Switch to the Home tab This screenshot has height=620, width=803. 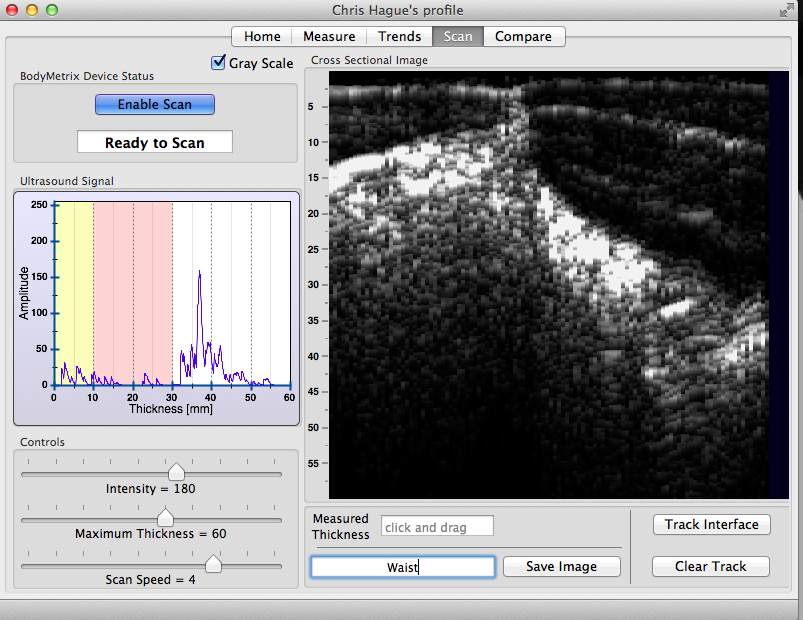(262, 36)
